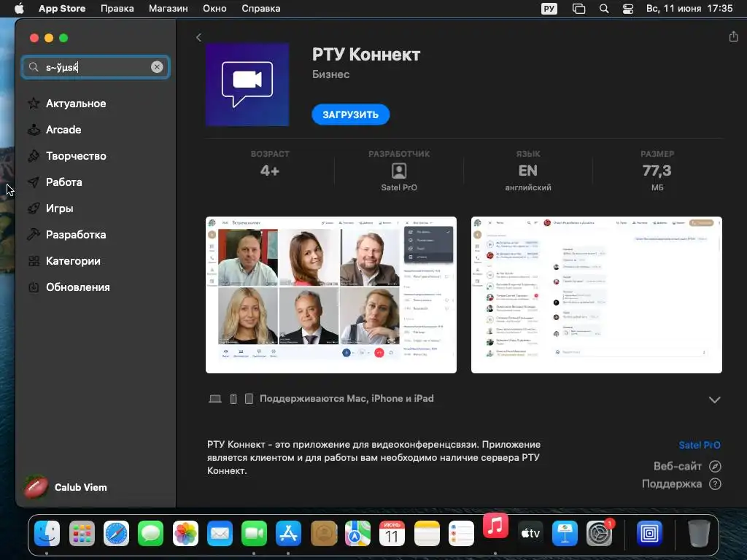This screenshot has height=560, width=747.
Task: Open Keynote from the Dock
Action: tap(565, 533)
